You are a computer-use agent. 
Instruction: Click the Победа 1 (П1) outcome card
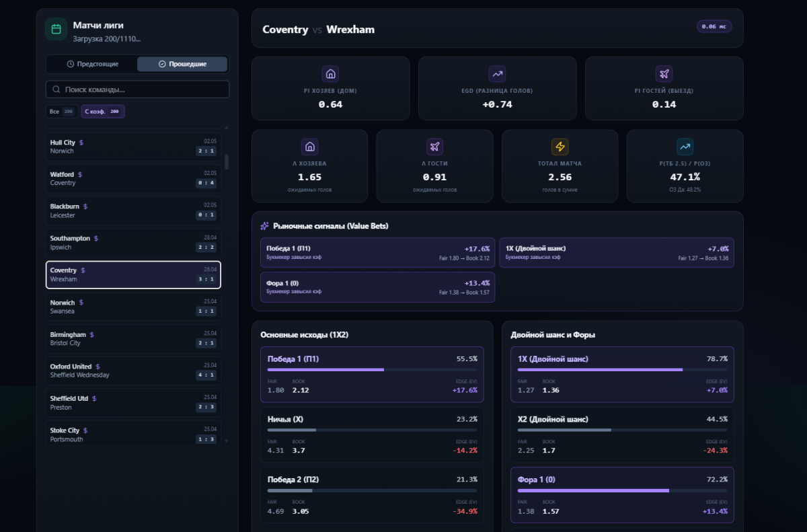click(372, 375)
